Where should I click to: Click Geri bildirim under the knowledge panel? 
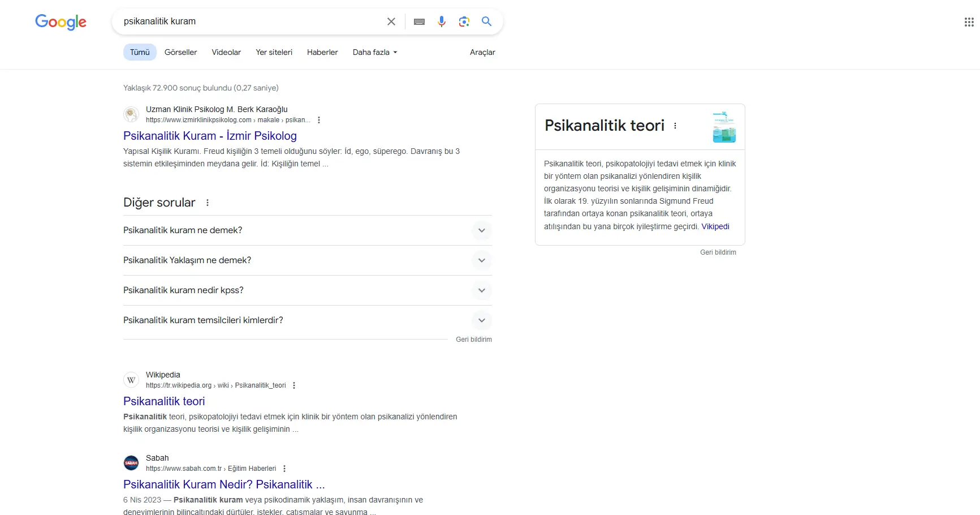click(x=718, y=252)
